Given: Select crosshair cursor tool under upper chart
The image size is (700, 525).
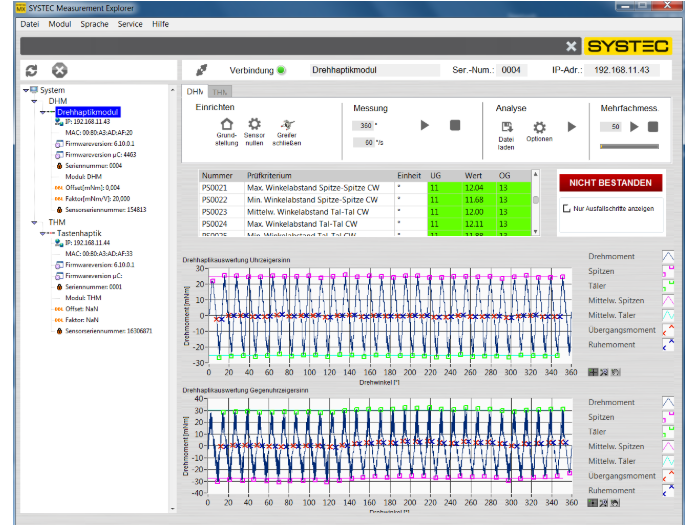Looking at the screenshot, I should (x=593, y=372).
